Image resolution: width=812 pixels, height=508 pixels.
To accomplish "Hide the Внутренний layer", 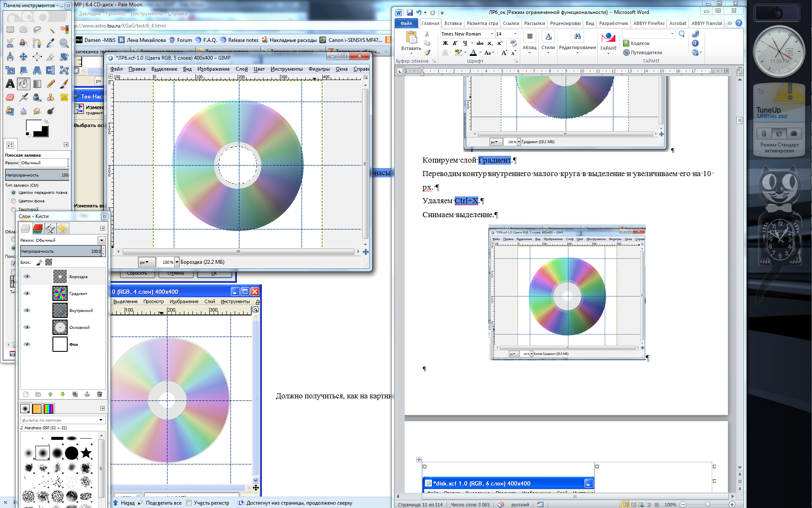I will click(x=27, y=310).
